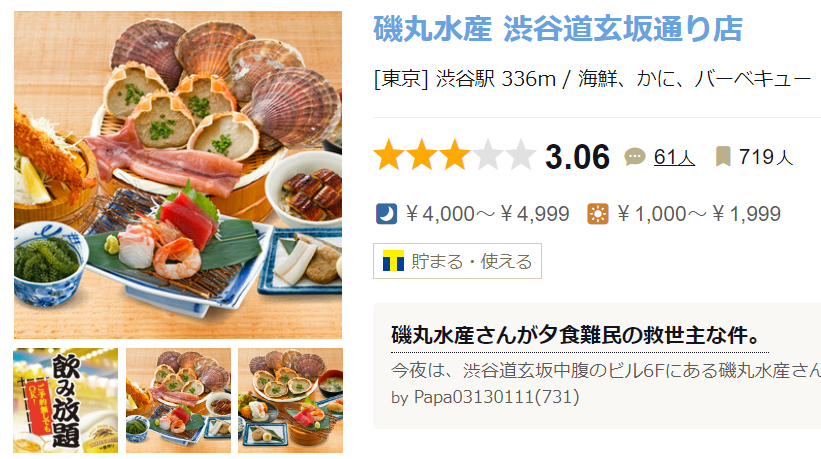Click the large main seafood photo

click(x=178, y=175)
